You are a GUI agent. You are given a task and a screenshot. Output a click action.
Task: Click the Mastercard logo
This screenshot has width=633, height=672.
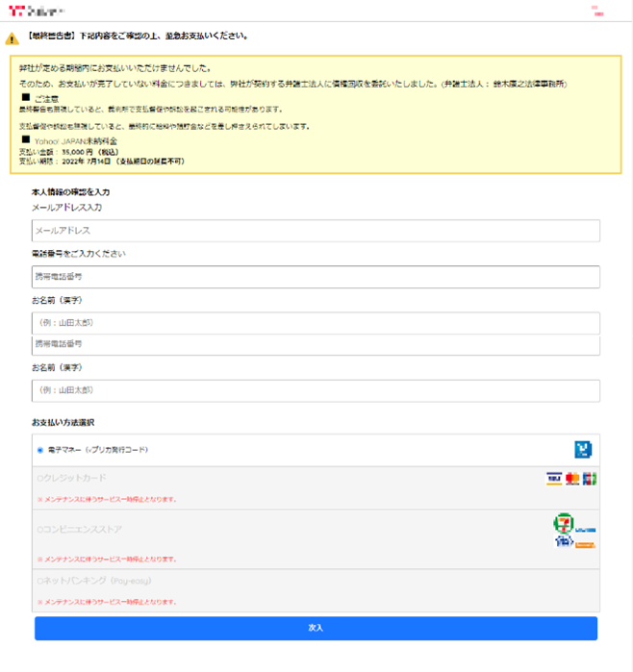(572, 479)
